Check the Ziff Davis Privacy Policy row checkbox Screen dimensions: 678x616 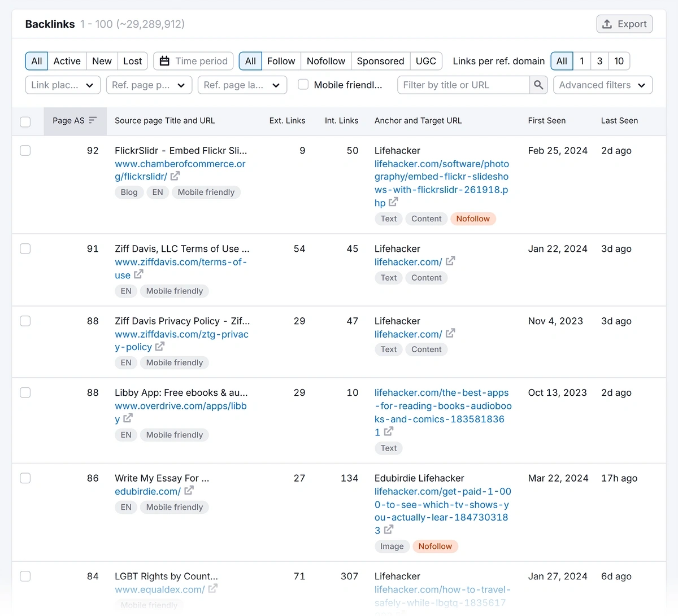click(x=25, y=321)
